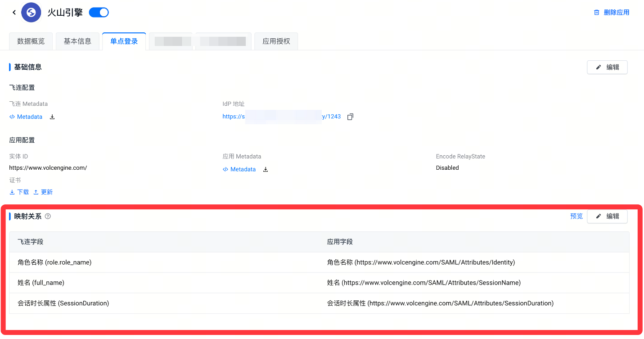Click the 基础信息 section heading
Image resolution: width=644 pixels, height=339 pixels.
click(x=28, y=67)
